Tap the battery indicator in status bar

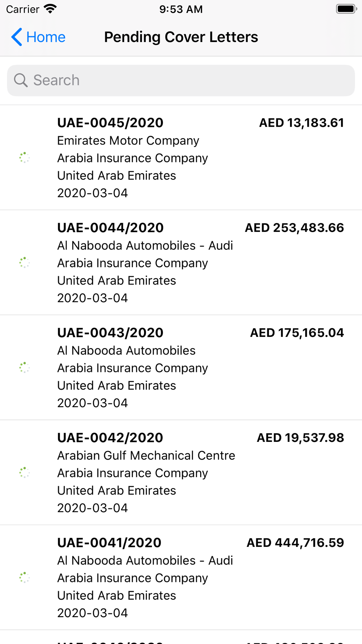click(x=346, y=9)
